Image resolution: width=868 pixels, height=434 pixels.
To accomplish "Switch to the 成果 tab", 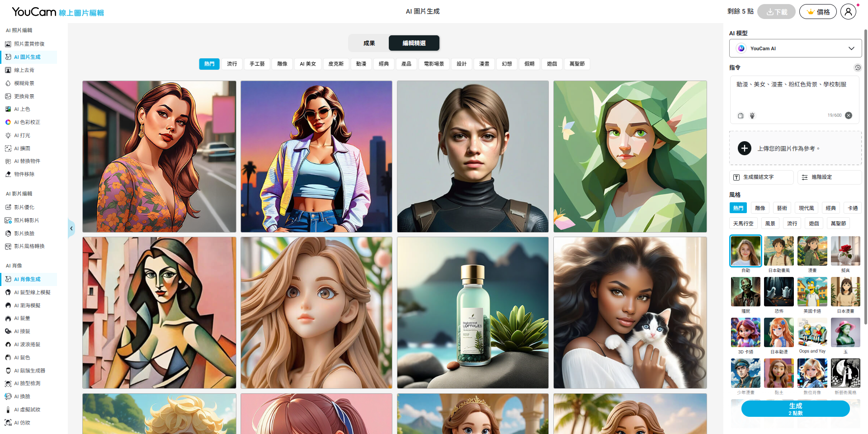I will pyautogui.click(x=369, y=43).
